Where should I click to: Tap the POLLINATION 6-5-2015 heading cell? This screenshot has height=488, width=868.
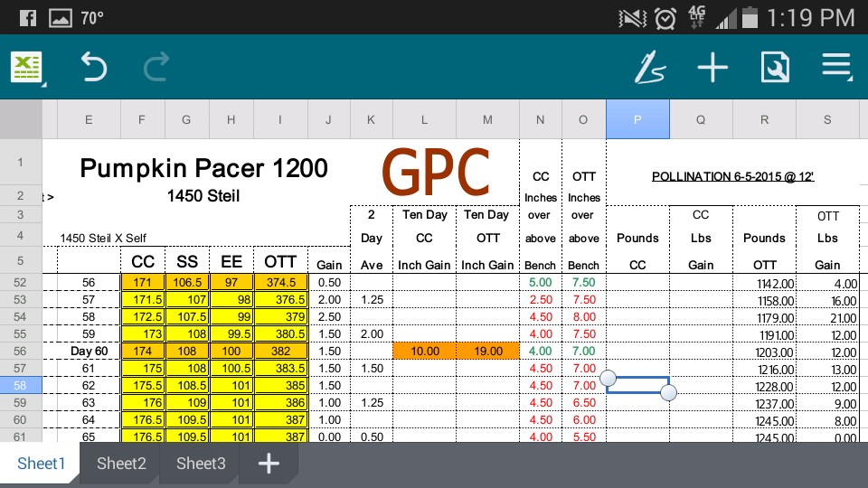pos(732,176)
